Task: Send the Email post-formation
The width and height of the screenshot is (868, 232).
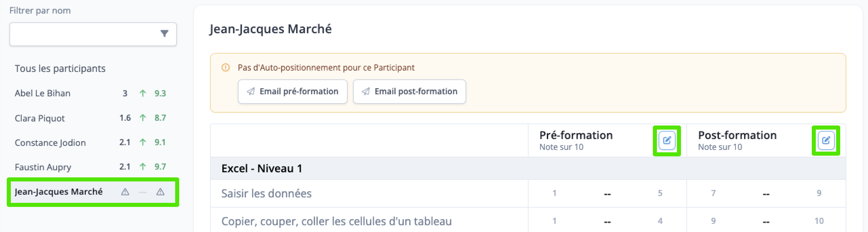Action: point(410,92)
